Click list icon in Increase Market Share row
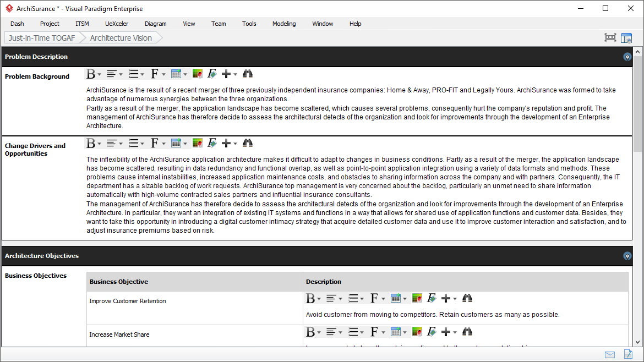The image size is (644, 362). (353, 332)
